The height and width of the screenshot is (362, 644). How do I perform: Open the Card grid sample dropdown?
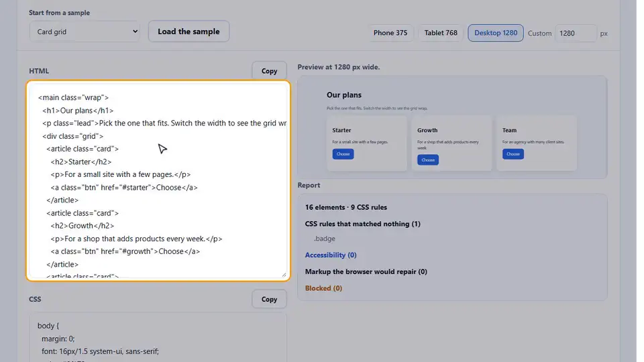point(85,32)
